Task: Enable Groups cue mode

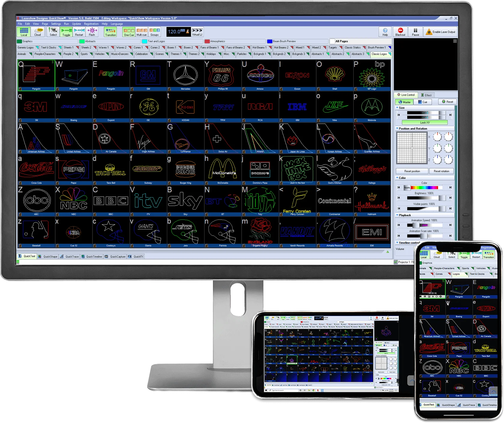Action: [155, 32]
